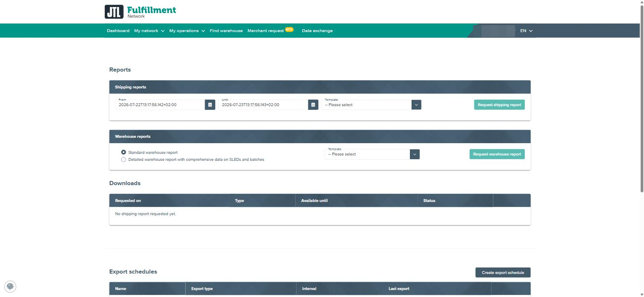This screenshot has height=297, width=644.
Task: Select Detailed warehouse report with SLEDs option
Action: point(124,160)
